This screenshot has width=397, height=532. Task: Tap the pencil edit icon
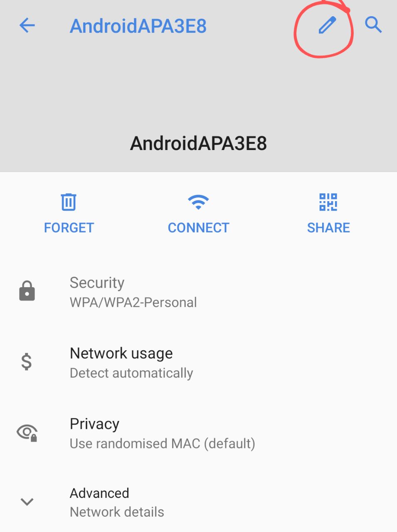(x=327, y=26)
